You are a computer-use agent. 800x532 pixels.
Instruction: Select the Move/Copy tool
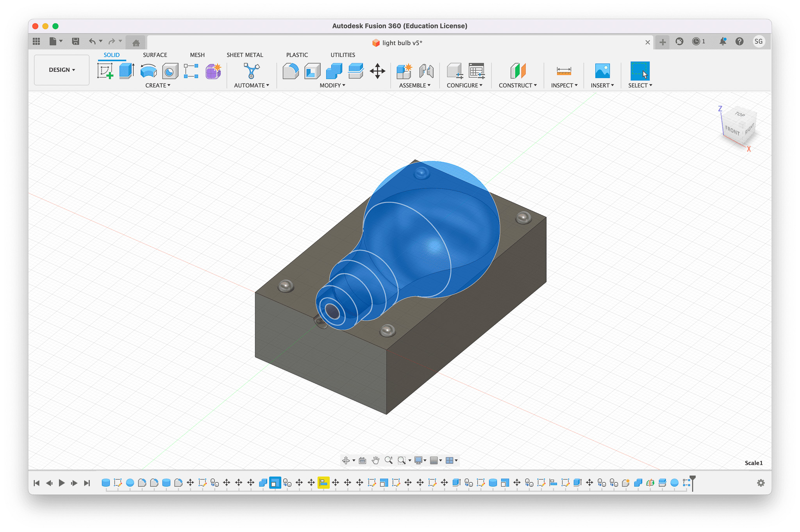377,71
